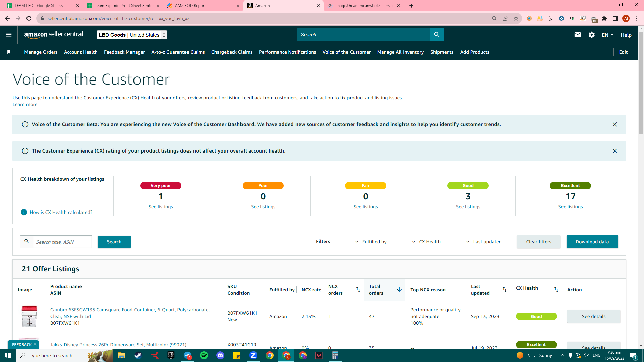Click the Help link in header
This screenshot has height=362, width=644.
[626, 35]
